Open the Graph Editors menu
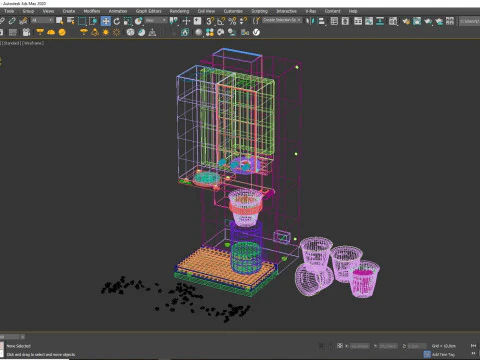 pos(148,11)
